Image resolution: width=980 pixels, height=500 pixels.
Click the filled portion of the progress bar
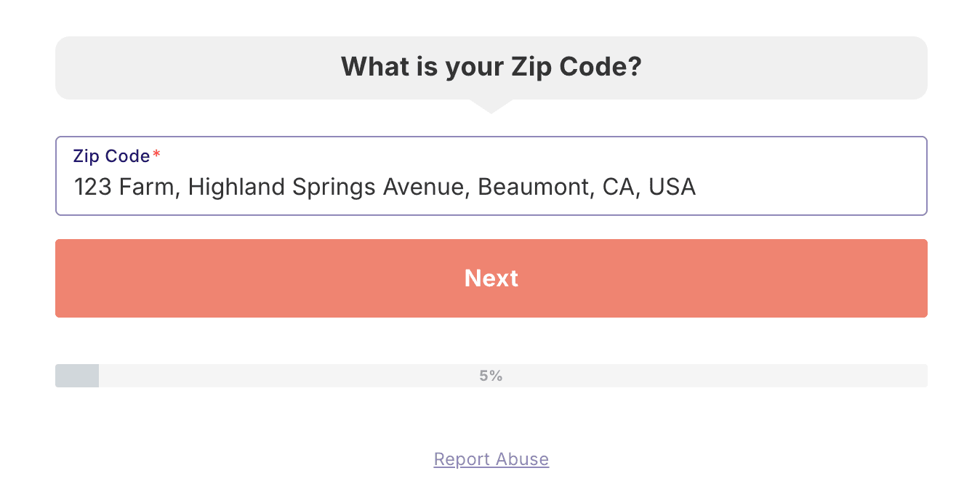click(76, 376)
